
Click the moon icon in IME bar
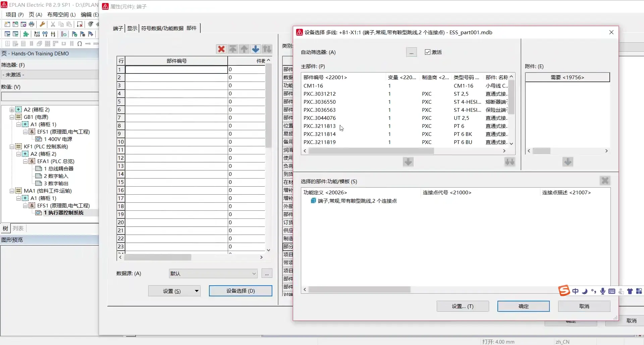pos(585,291)
